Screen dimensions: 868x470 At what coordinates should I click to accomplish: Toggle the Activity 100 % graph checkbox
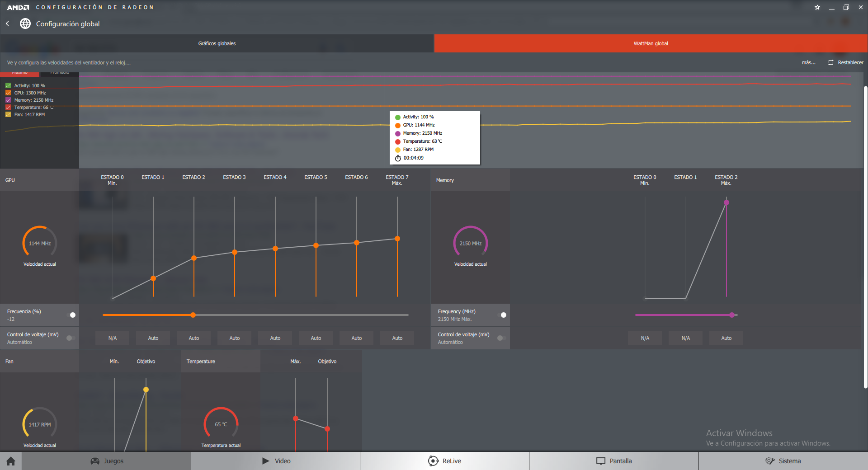click(x=8, y=85)
